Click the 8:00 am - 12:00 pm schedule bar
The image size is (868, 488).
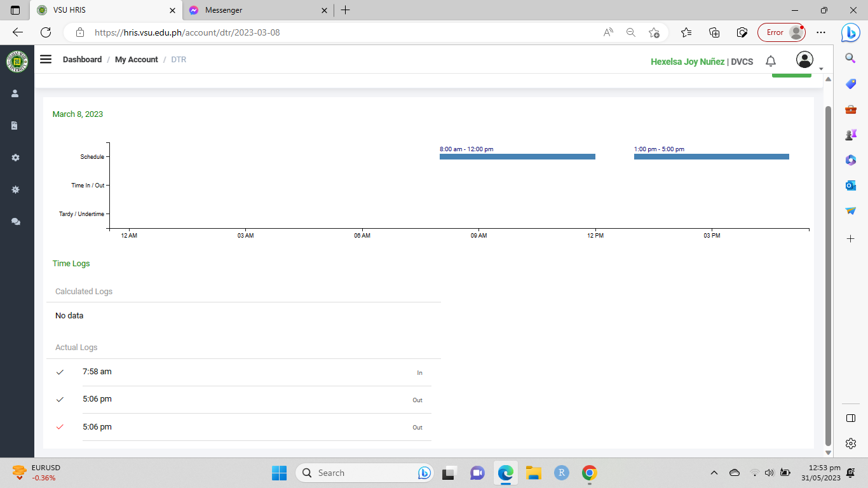517,156
